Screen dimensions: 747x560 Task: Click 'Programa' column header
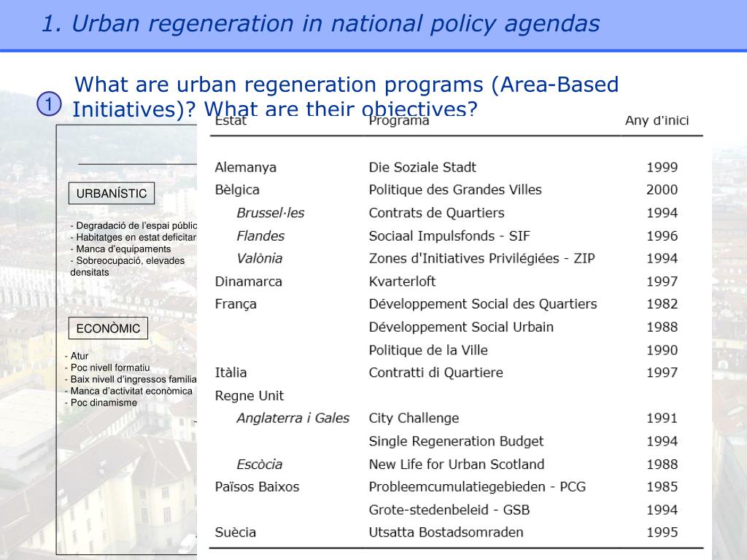click(399, 121)
